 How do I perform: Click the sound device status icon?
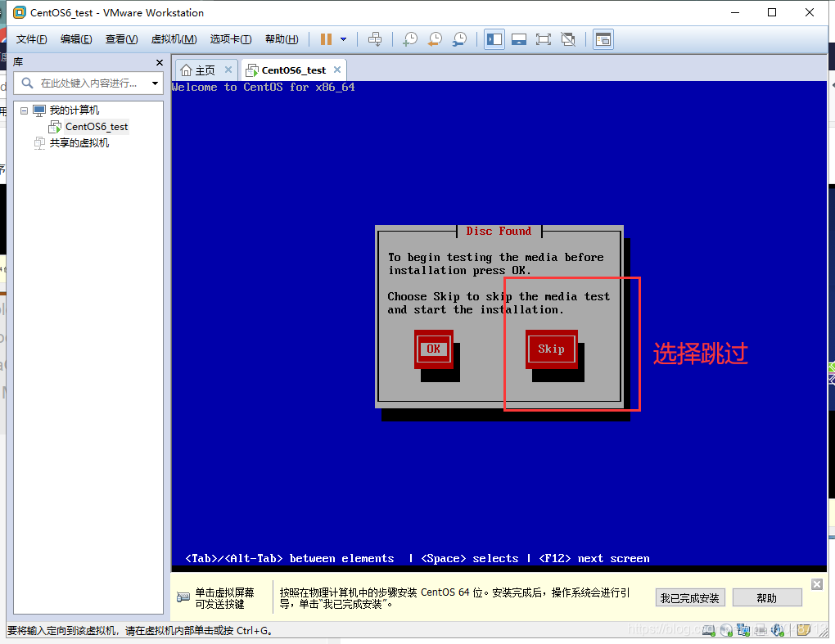778,630
